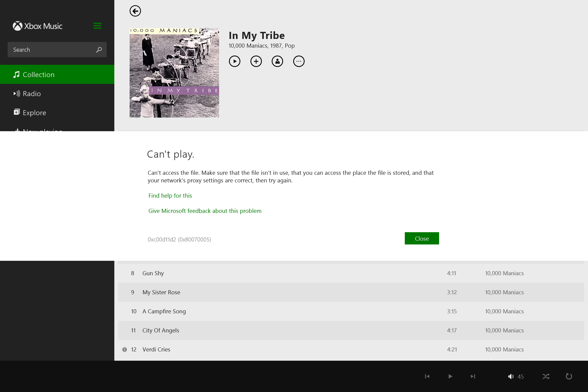Toggle repeat mode
This screenshot has width=588, height=392.
tap(569, 376)
